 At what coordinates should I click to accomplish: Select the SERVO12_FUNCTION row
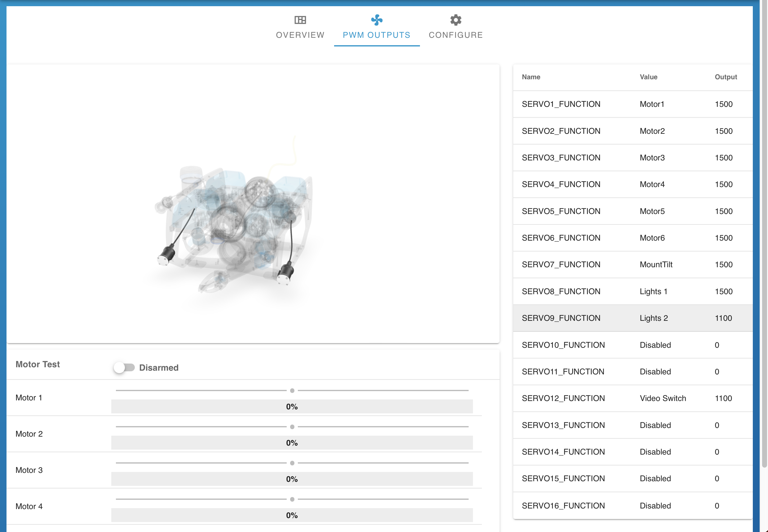[633, 398]
